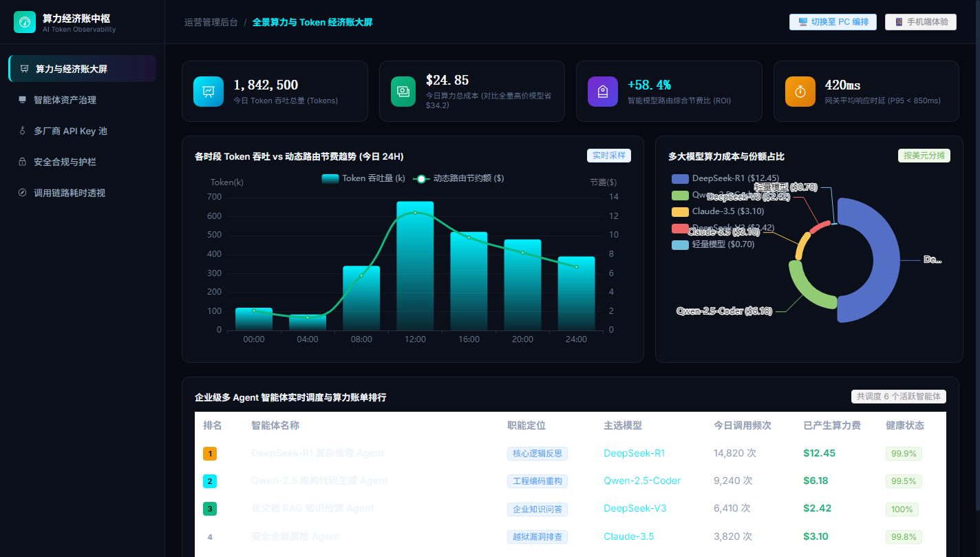Image resolution: width=980 pixels, height=557 pixels.
Task: Click the 20:00 bar in the Token chart
Action: (522, 285)
